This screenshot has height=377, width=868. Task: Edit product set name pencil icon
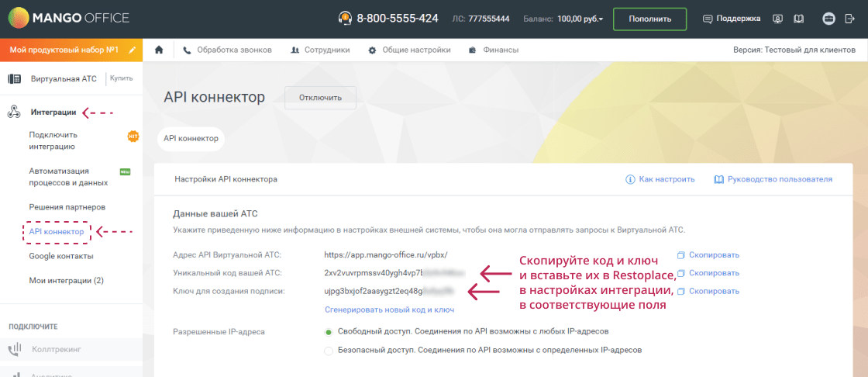point(132,50)
